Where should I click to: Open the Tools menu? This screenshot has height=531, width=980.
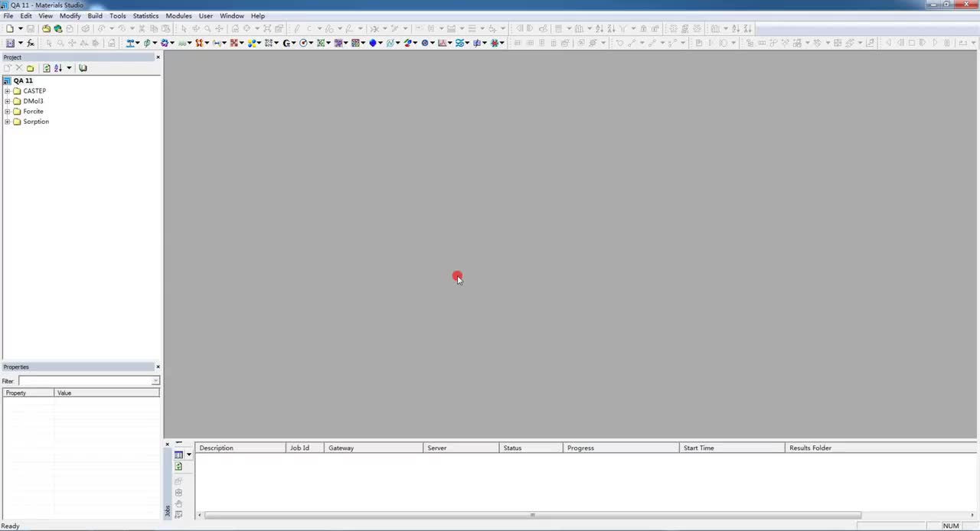[118, 15]
